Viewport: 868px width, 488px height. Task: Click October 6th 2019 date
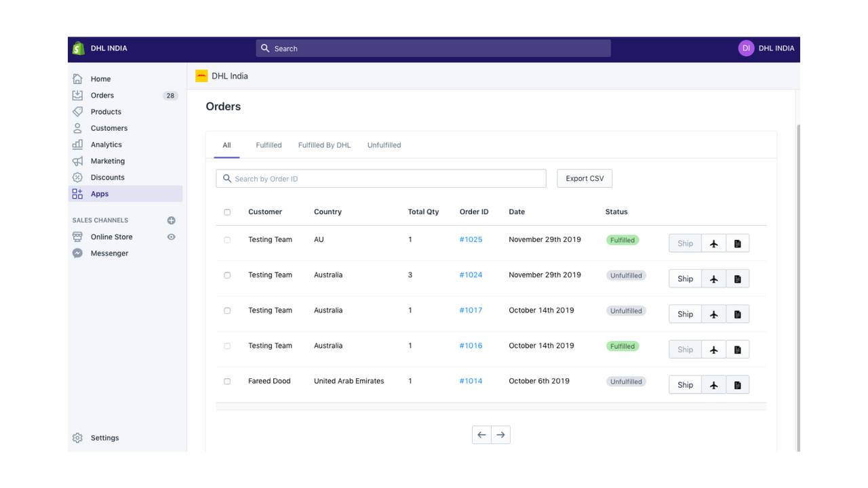[x=539, y=381]
